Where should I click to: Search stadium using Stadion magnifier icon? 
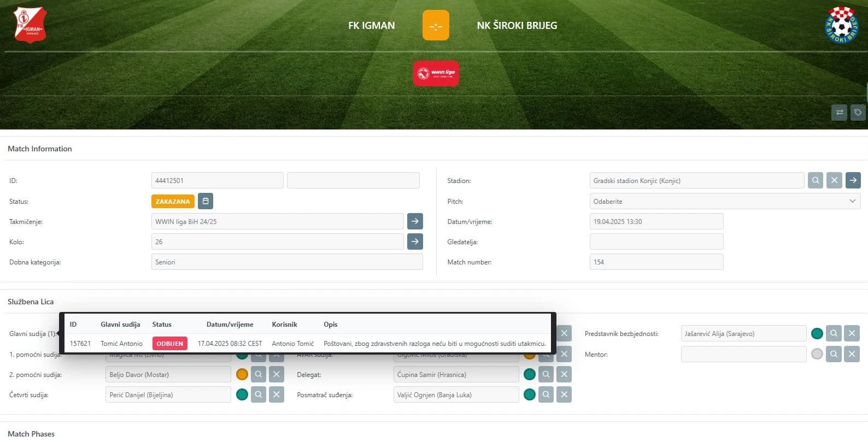[816, 180]
